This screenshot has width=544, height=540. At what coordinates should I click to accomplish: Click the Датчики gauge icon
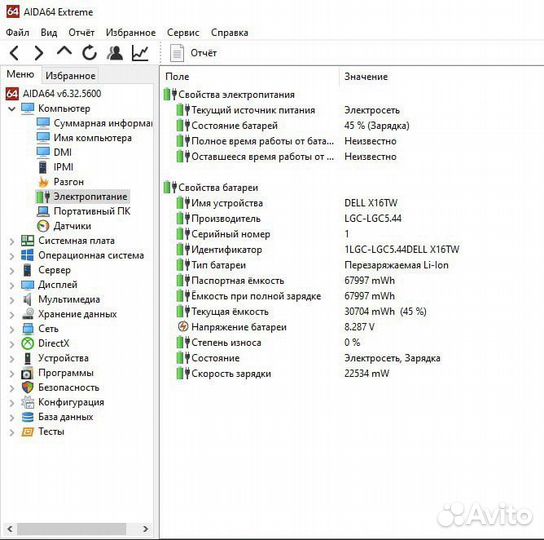tap(43, 226)
